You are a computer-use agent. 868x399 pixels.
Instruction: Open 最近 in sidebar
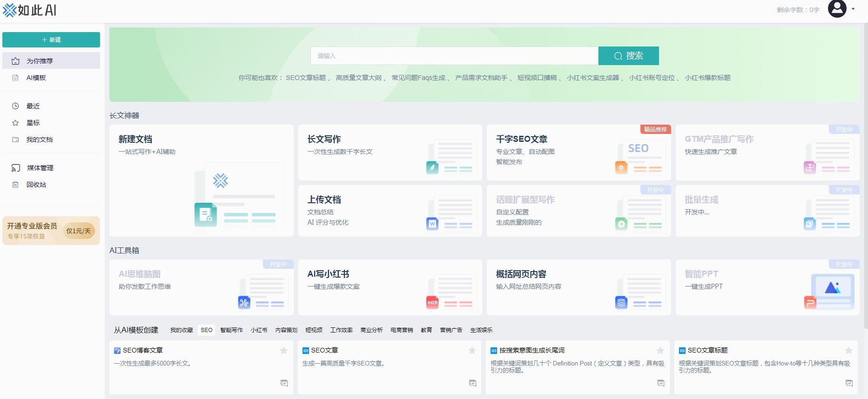[51, 106]
